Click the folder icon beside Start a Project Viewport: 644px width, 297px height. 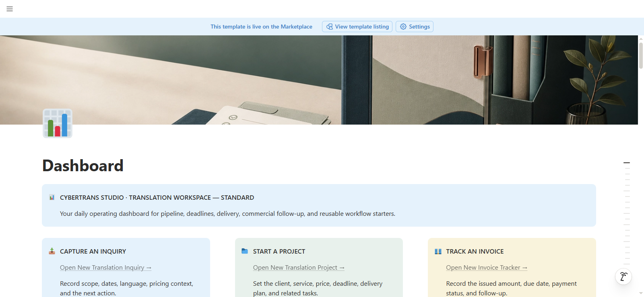tap(245, 251)
